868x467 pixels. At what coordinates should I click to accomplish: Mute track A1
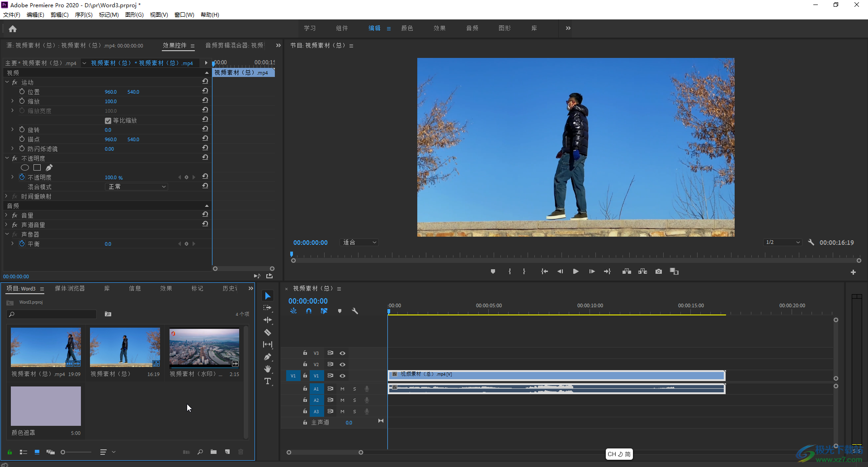pyautogui.click(x=342, y=389)
